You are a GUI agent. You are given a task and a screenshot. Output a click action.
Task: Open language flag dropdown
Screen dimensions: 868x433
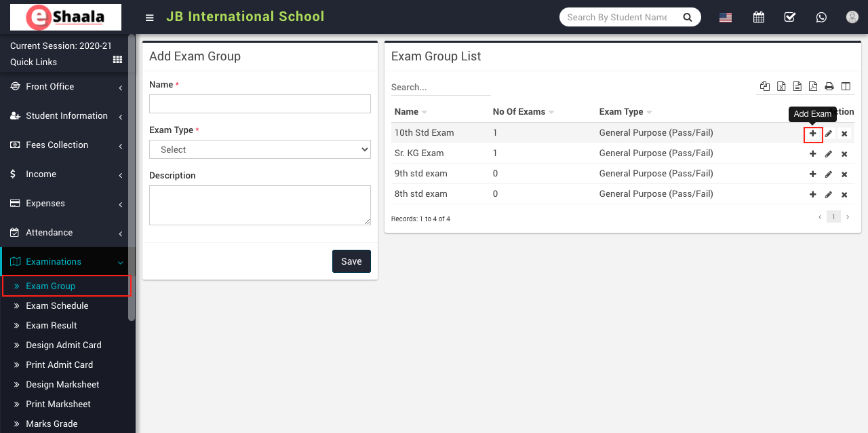[x=726, y=18]
